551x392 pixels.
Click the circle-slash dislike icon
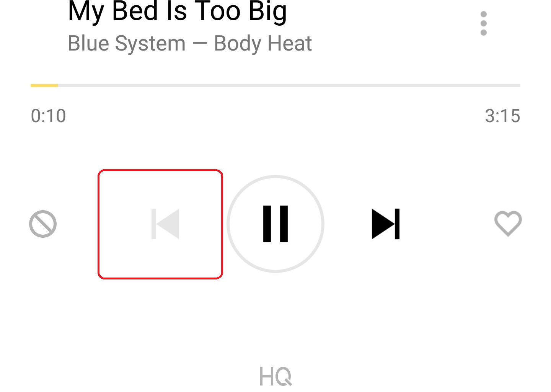(x=43, y=224)
